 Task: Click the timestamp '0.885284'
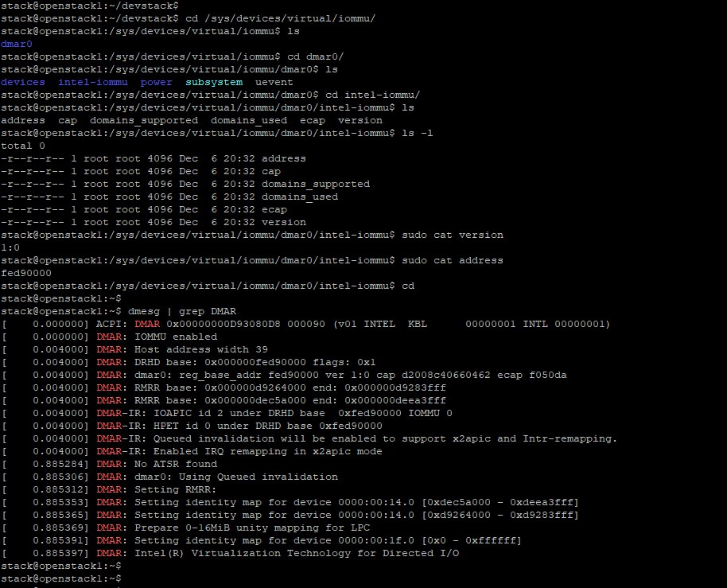pyautogui.click(x=58, y=464)
